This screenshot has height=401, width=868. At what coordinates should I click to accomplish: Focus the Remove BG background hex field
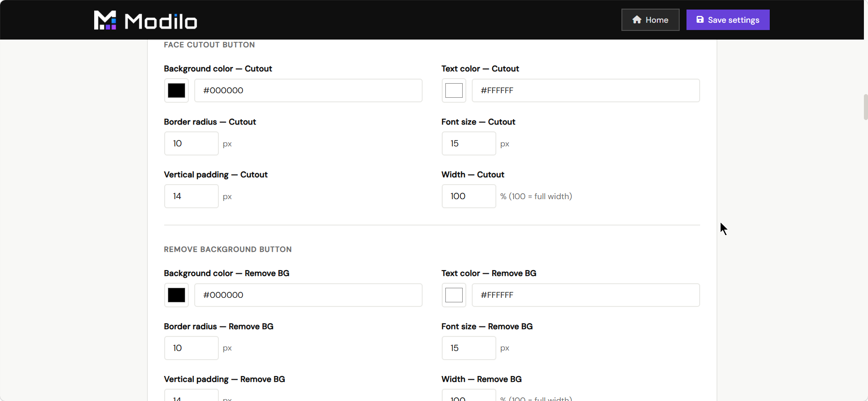click(308, 295)
